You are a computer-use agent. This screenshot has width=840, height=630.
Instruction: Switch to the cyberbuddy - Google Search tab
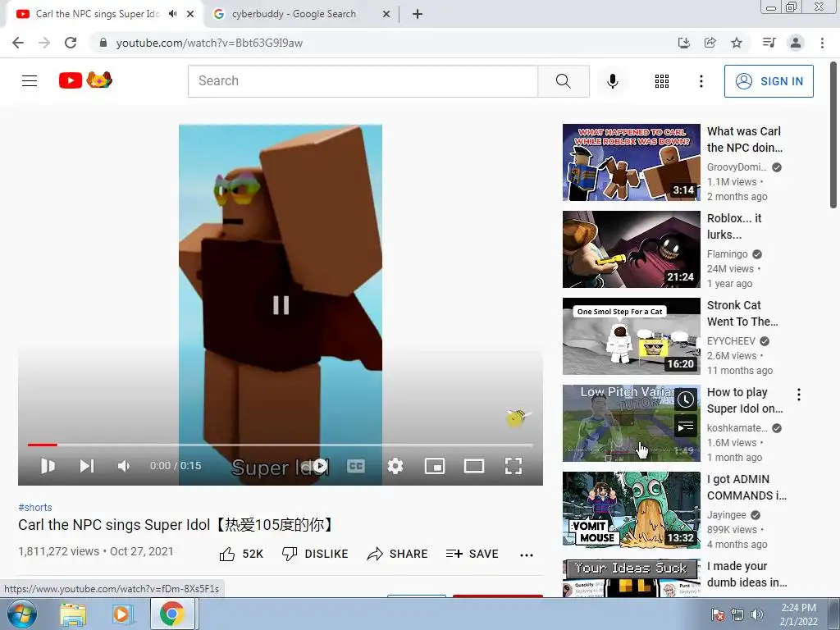(294, 14)
